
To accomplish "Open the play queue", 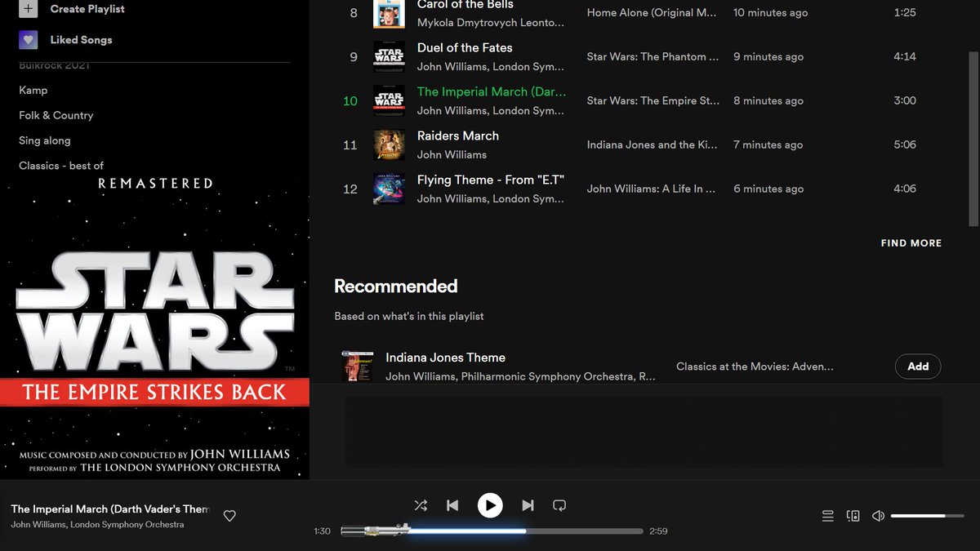I will point(827,516).
